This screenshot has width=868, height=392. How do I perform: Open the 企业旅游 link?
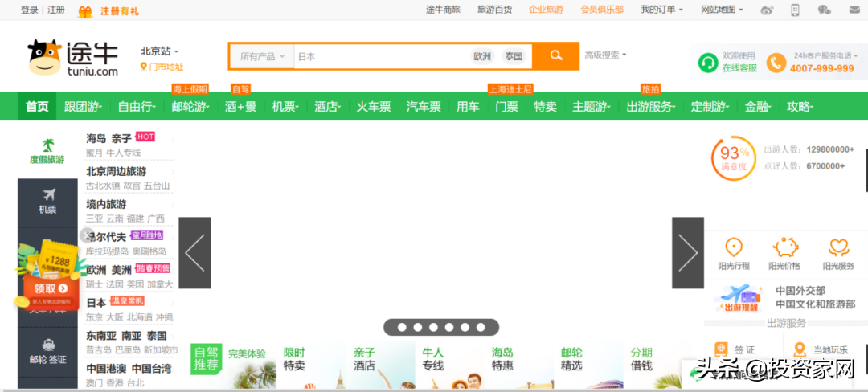point(546,10)
